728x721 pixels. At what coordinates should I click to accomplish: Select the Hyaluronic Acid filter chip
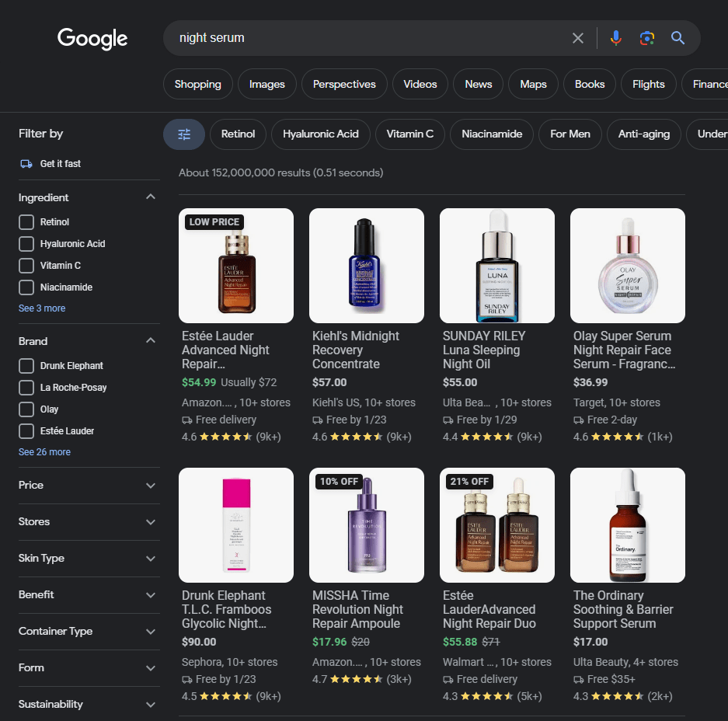(x=321, y=134)
